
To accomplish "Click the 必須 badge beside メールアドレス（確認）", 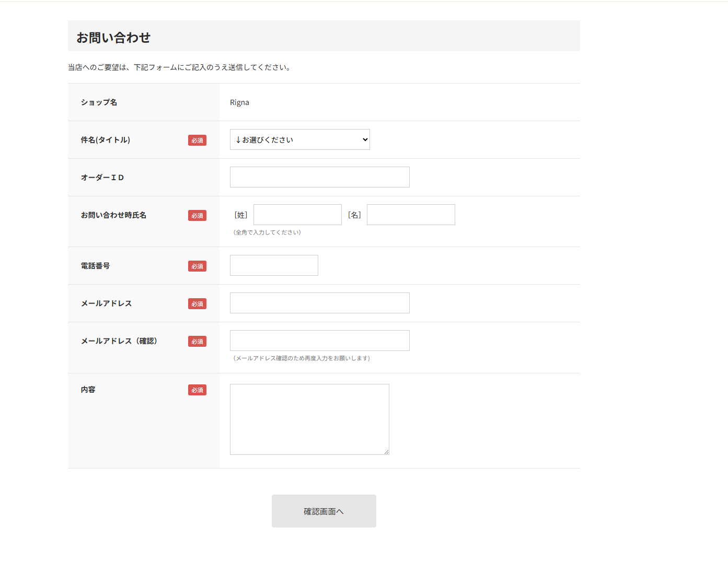I will (197, 342).
